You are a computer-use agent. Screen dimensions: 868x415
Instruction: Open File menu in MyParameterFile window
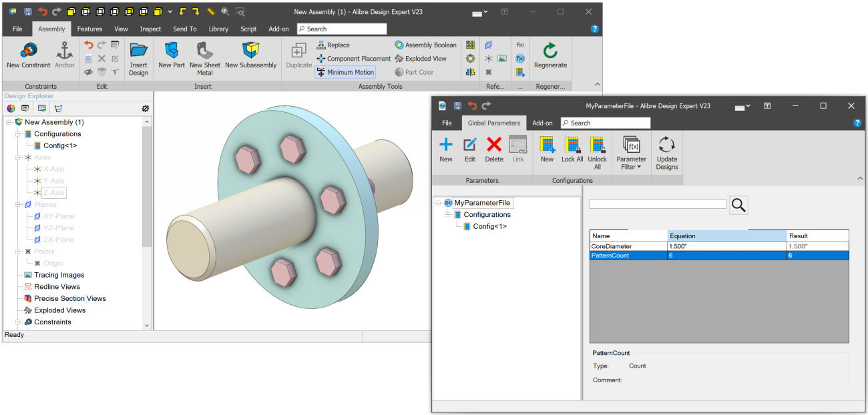coord(447,123)
